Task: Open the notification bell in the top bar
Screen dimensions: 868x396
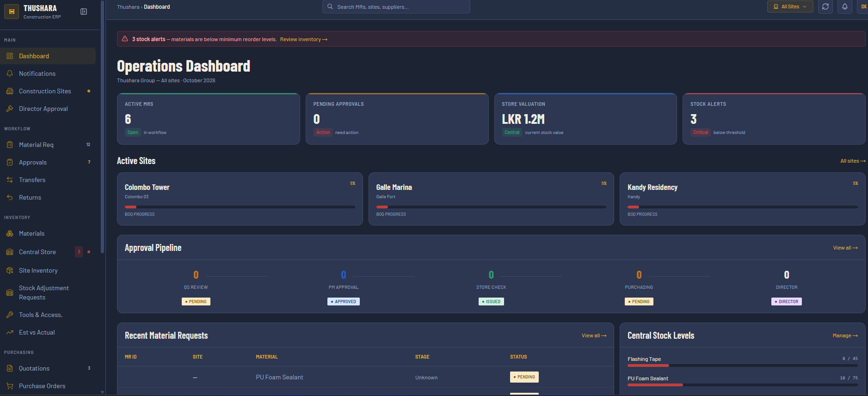Action: (x=845, y=6)
